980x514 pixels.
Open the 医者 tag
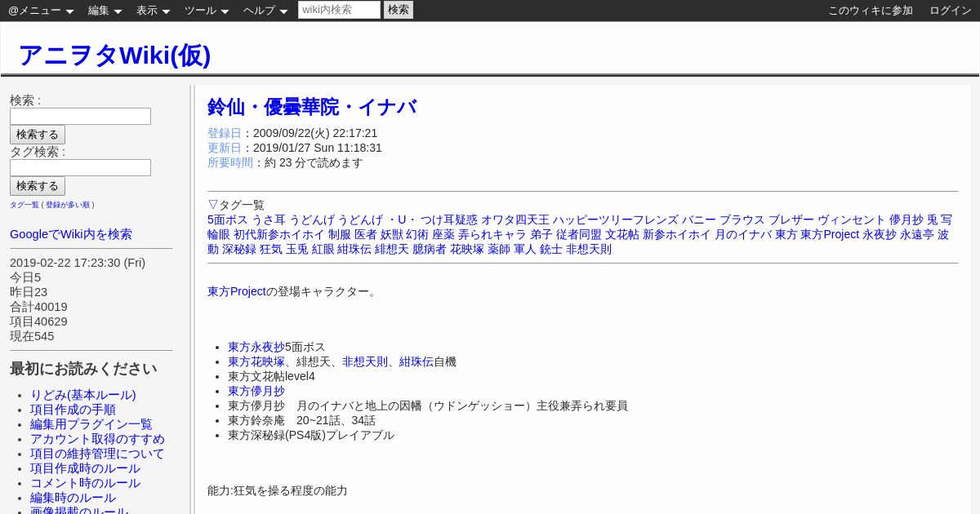click(x=366, y=235)
